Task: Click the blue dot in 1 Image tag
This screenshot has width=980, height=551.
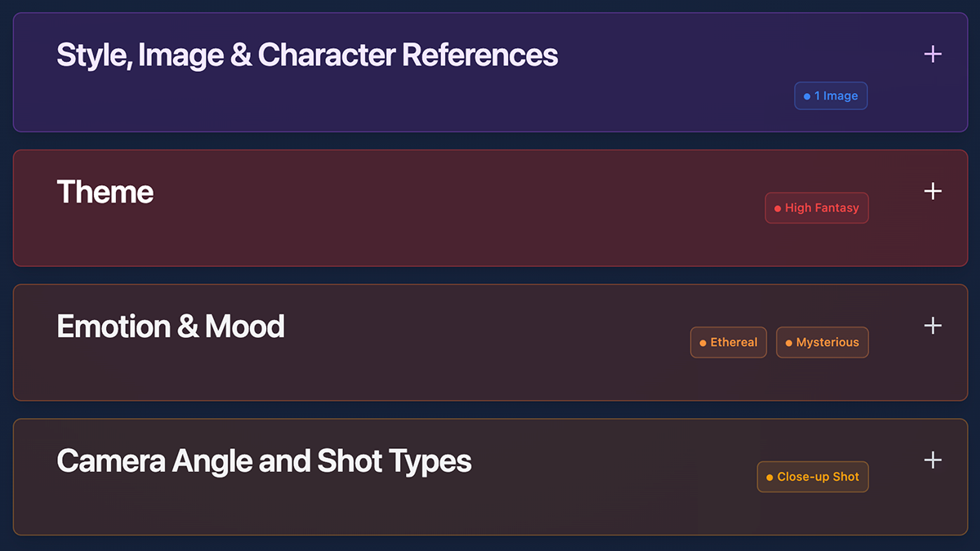Action: pyautogui.click(x=807, y=96)
